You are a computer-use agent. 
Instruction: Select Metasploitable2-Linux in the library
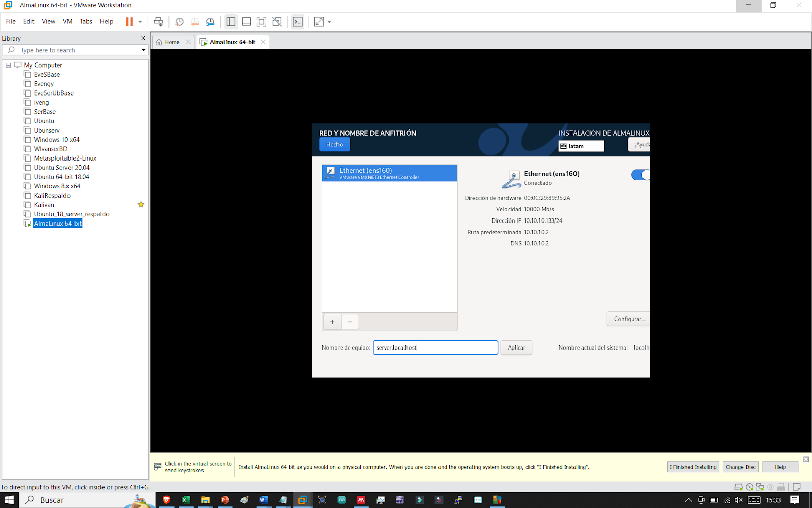pos(65,158)
